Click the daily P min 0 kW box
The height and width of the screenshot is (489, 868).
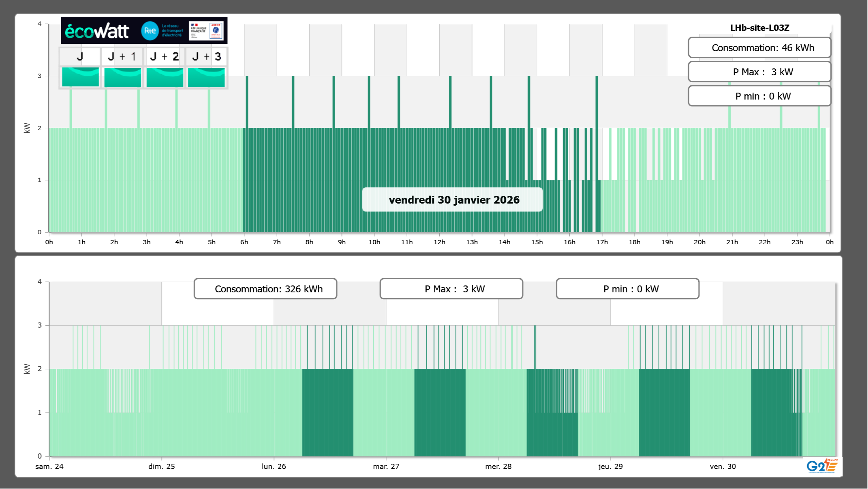pyautogui.click(x=759, y=96)
